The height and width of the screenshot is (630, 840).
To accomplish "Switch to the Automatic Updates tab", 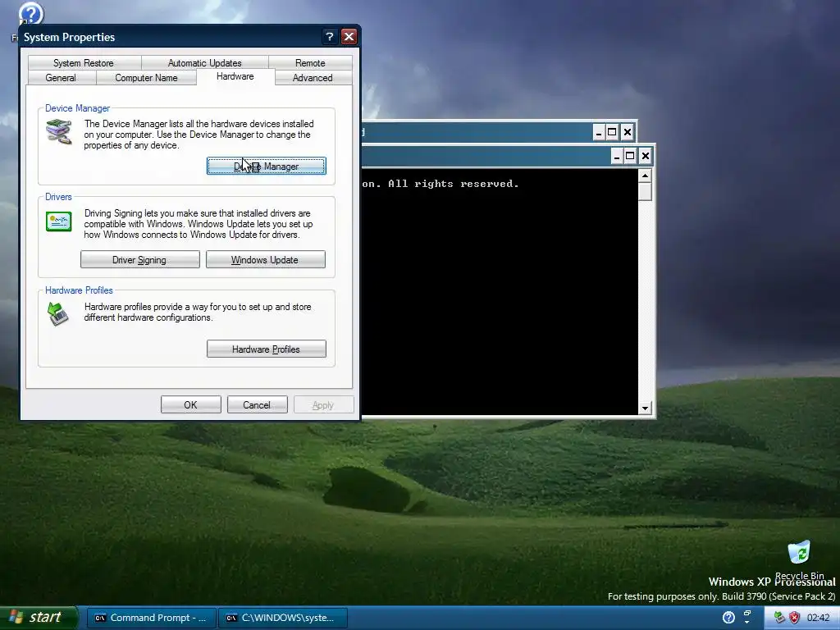I will (204, 62).
